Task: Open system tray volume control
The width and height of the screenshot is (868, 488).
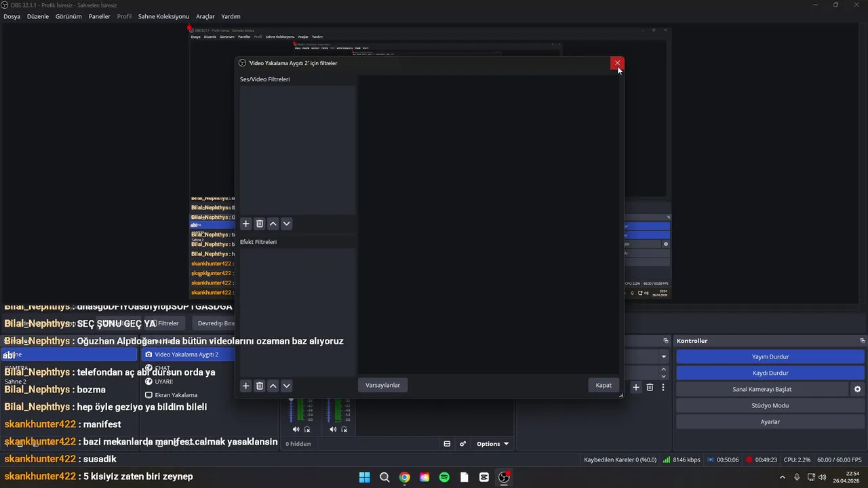Action: pos(823,477)
